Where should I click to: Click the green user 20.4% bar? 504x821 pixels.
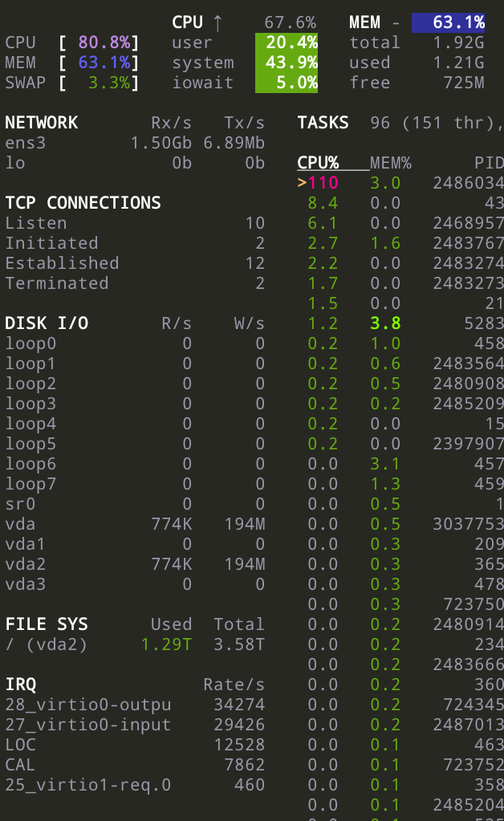(x=287, y=43)
